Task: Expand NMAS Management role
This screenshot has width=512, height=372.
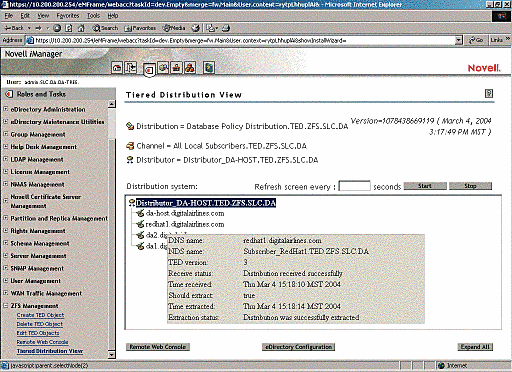Action: click(x=6, y=184)
